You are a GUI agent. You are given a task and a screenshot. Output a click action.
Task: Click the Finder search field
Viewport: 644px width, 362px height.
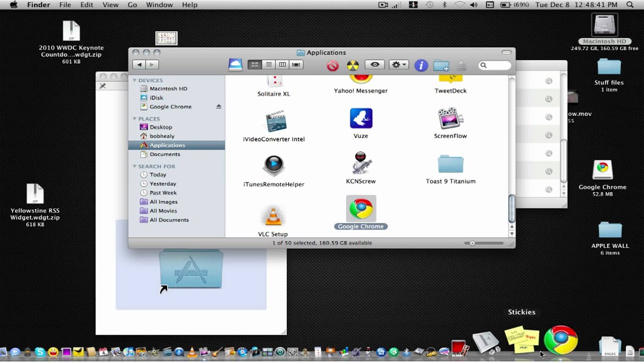point(495,65)
